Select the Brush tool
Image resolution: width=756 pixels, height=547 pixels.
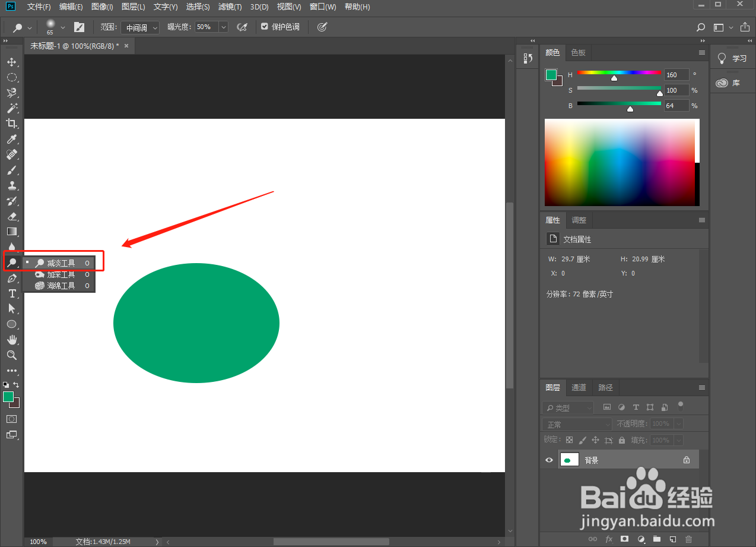[11, 170]
